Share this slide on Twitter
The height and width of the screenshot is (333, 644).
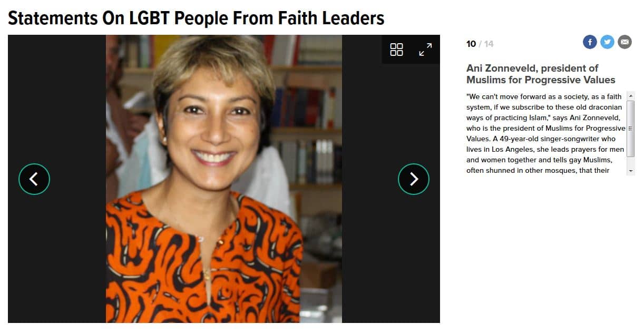point(607,42)
